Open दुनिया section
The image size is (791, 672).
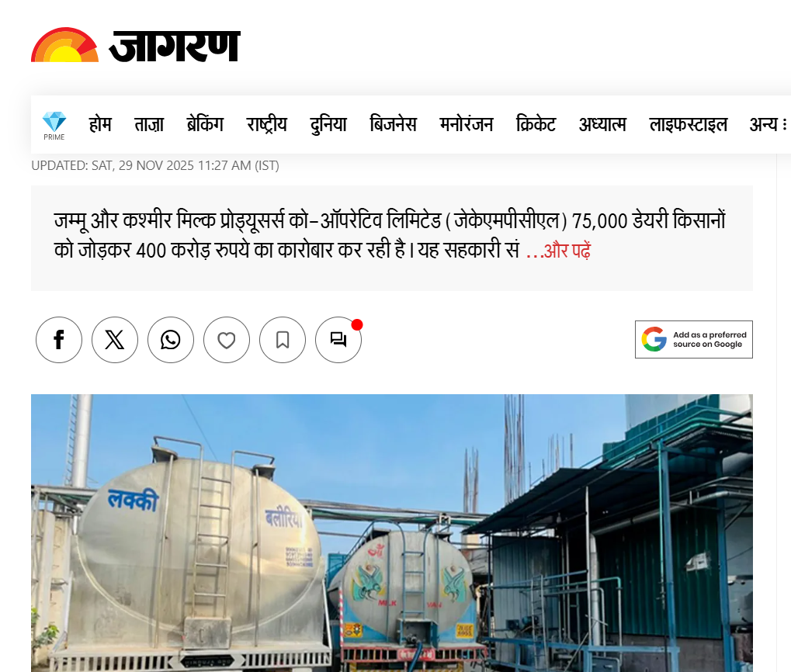(x=328, y=124)
